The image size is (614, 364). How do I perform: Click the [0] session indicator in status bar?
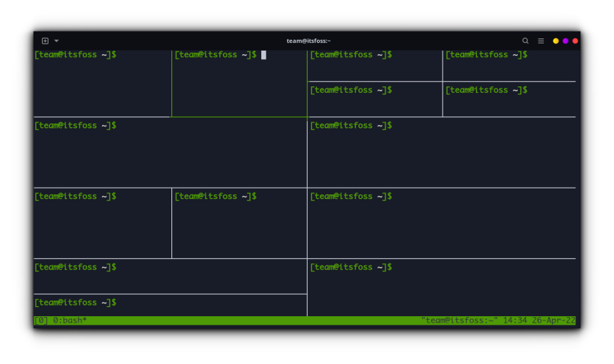click(41, 320)
